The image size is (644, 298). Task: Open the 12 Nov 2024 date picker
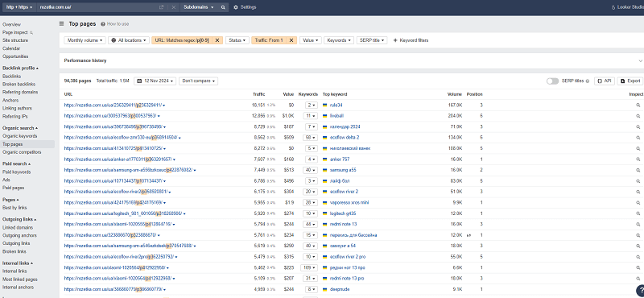pos(155,81)
